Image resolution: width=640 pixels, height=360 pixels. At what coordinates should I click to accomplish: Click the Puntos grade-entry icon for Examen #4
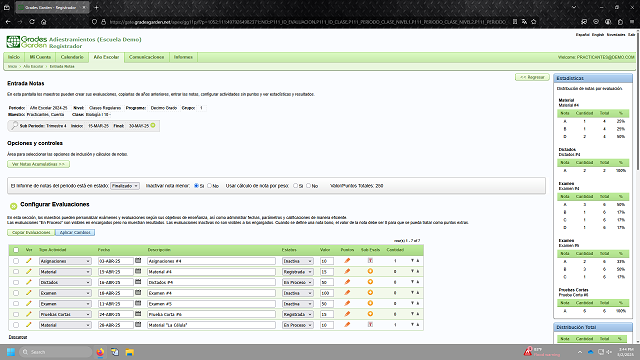pyautogui.click(x=347, y=293)
